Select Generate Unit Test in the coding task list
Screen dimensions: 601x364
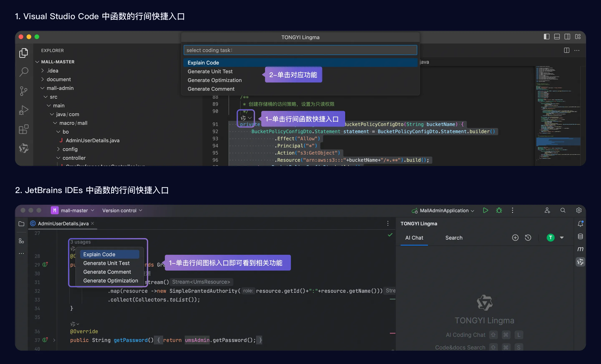pyautogui.click(x=210, y=71)
